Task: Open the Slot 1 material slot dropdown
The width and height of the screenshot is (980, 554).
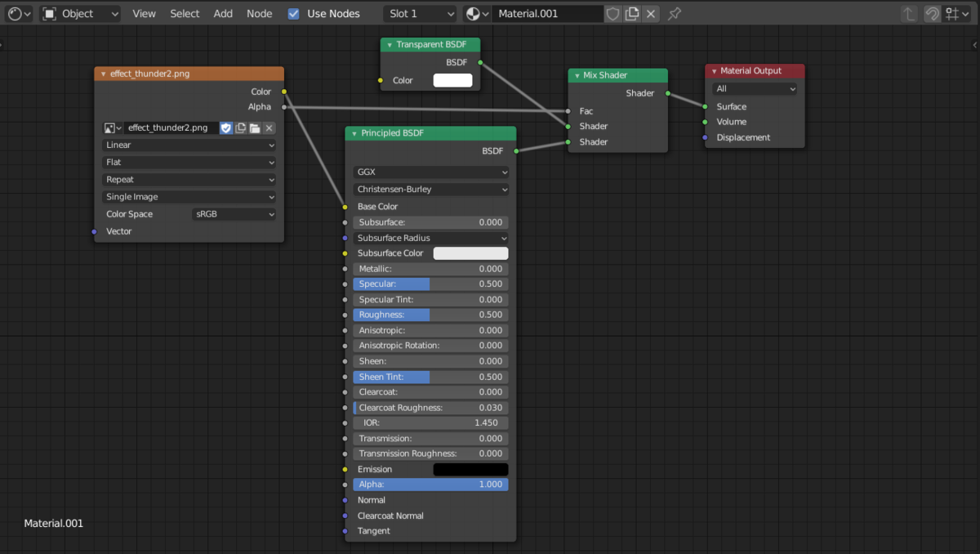Action: click(x=420, y=14)
